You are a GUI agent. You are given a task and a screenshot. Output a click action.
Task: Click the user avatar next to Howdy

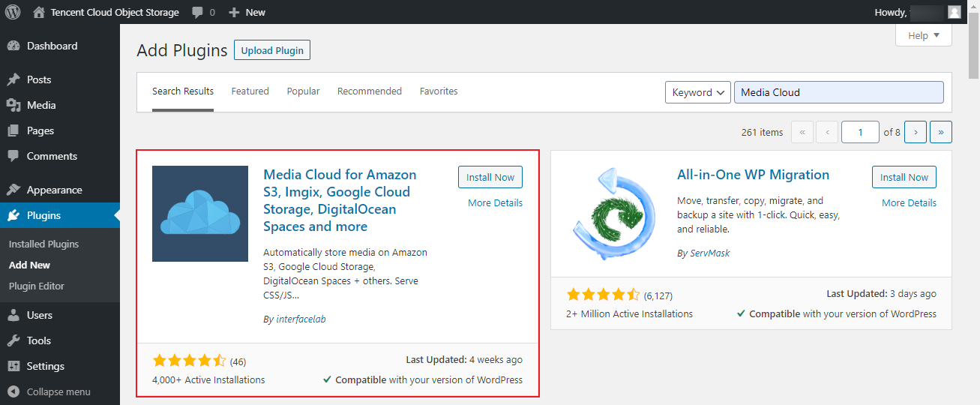coord(954,12)
